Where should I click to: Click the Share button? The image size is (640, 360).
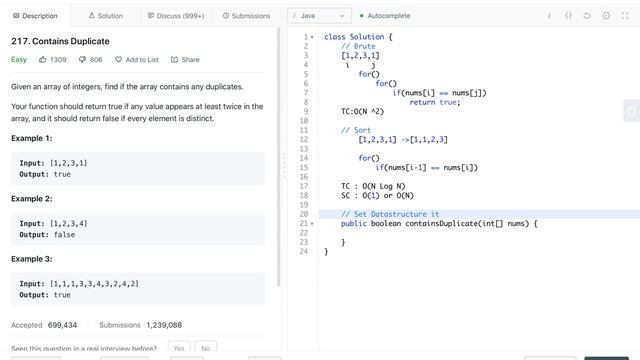185,60
